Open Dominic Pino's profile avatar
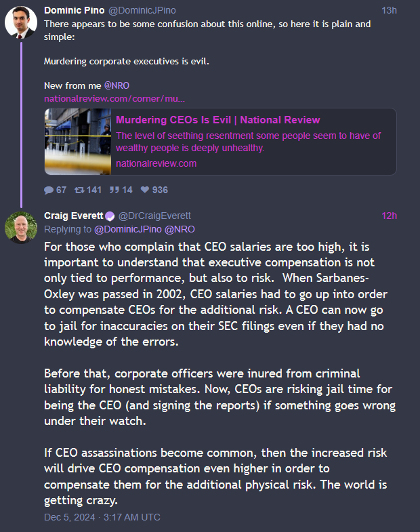 (21, 22)
